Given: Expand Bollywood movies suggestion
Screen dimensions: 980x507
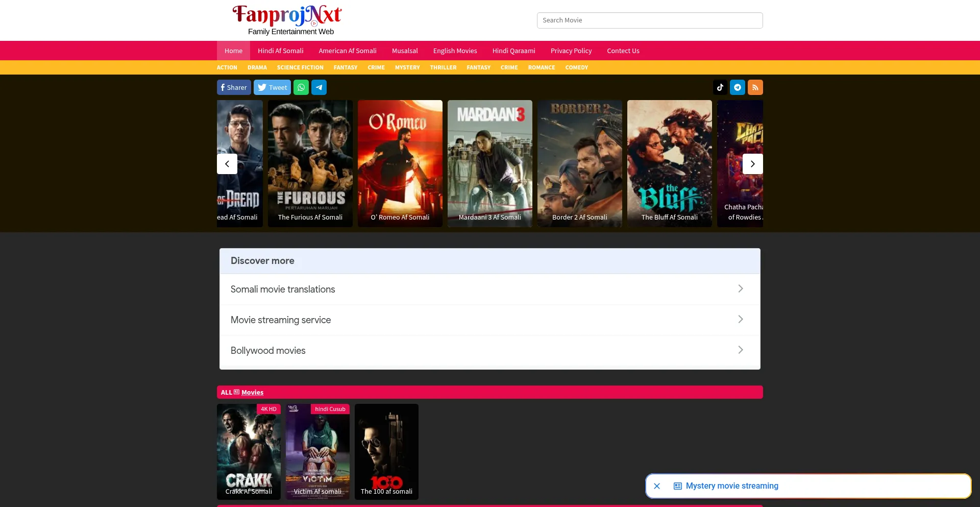Looking at the screenshot, I should [x=490, y=351].
